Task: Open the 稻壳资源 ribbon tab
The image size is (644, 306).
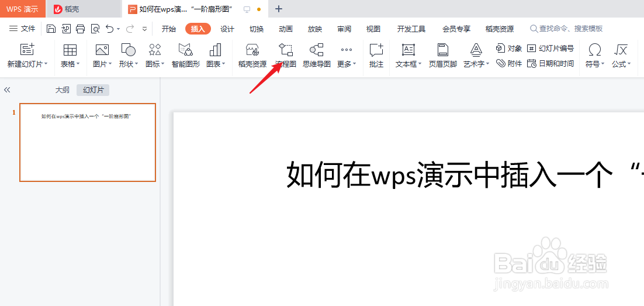Action: point(500,29)
